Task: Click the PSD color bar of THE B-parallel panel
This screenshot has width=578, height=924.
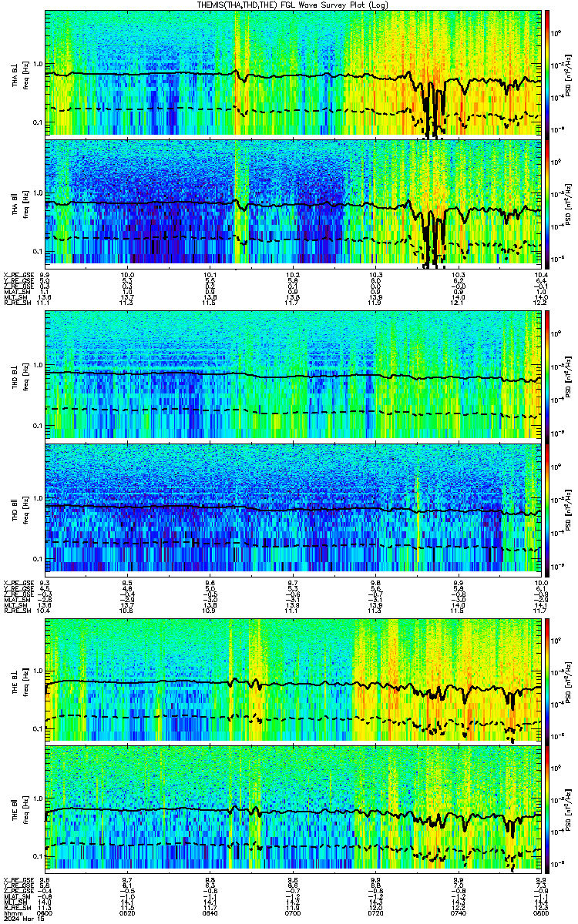Action: coord(549,808)
